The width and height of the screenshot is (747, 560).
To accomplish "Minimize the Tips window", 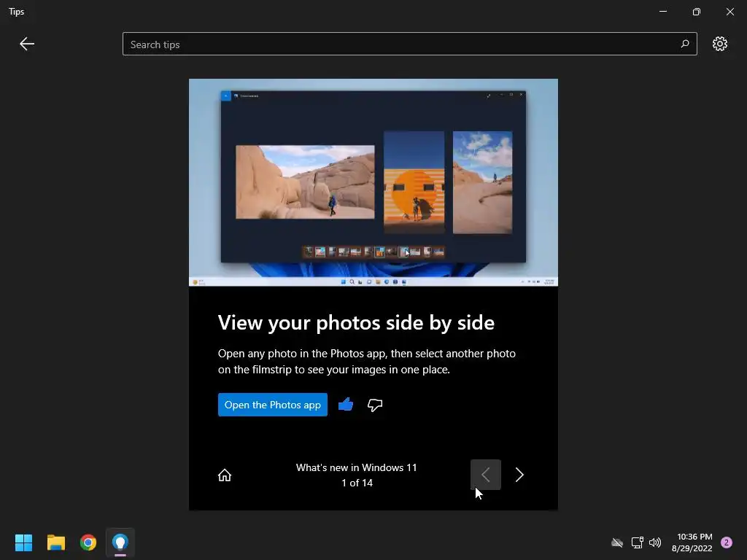I will pyautogui.click(x=662, y=12).
